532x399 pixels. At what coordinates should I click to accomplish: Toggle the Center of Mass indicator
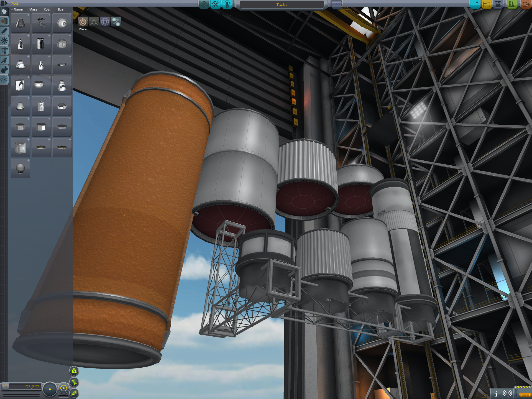[74, 371]
